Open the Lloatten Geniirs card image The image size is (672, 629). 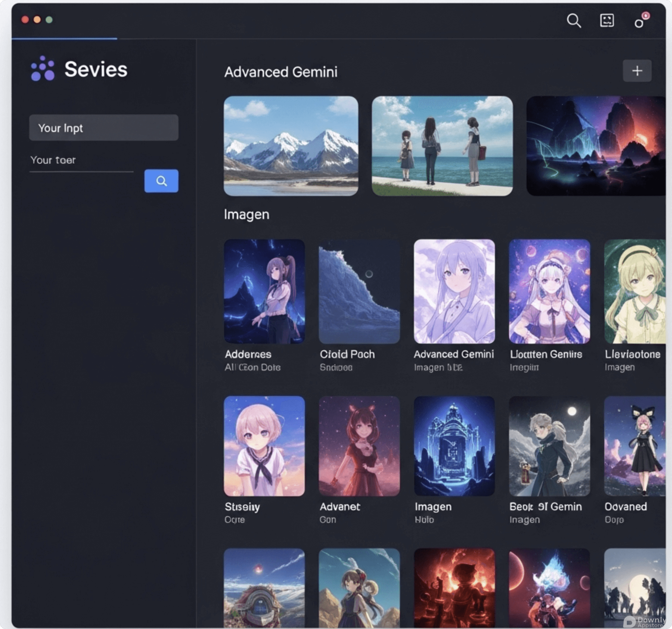(549, 291)
